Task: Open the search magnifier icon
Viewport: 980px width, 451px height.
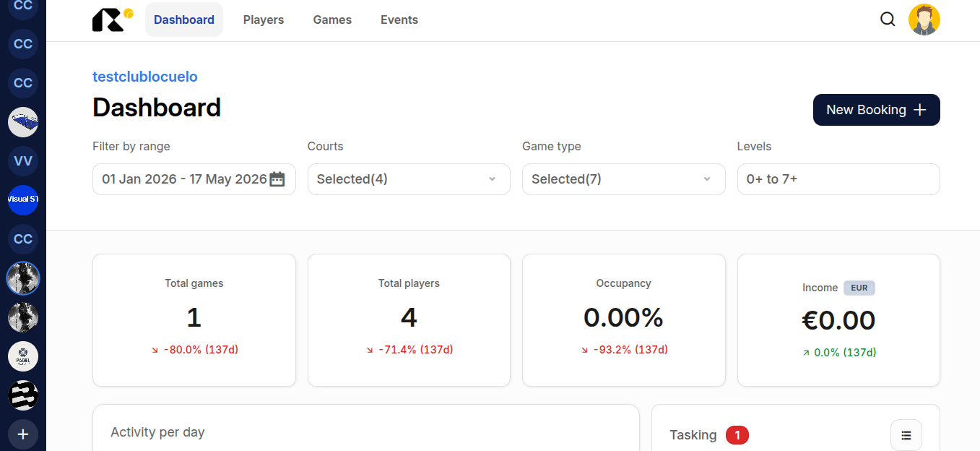Action: click(x=888, y=20)
